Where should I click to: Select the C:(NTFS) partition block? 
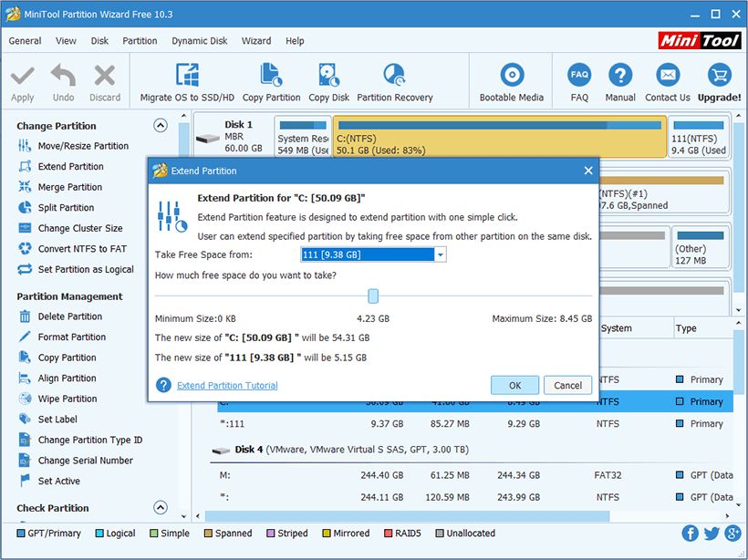tap(500, 137)
